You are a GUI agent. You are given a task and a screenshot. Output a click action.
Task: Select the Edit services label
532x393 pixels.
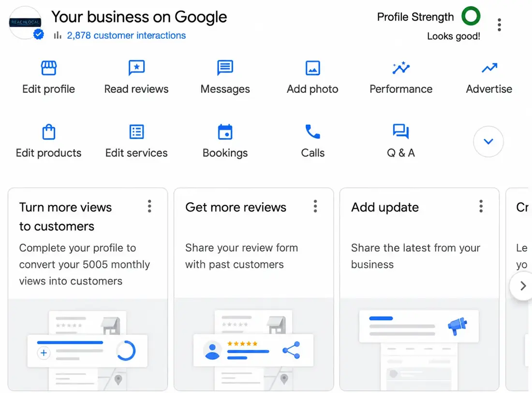(x=136, y=153)
